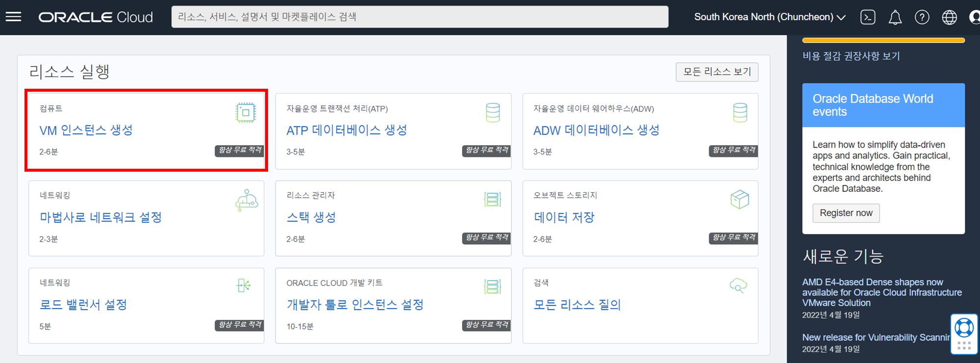Open the Cloud Shell developer tools icon
Image resolution: width=980 pixels, height=363 pixels.
click(868, 17)
